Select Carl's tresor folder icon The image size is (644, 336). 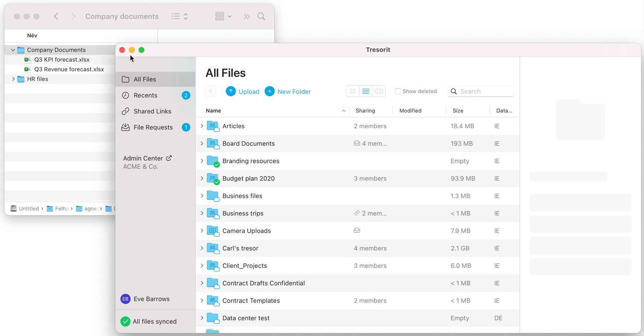pos(213,248)
